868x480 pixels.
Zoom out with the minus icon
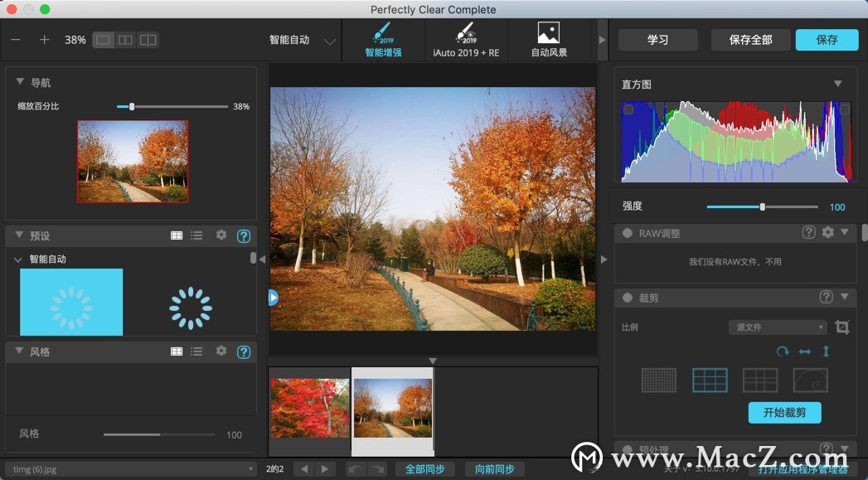(x=16, y=40)
